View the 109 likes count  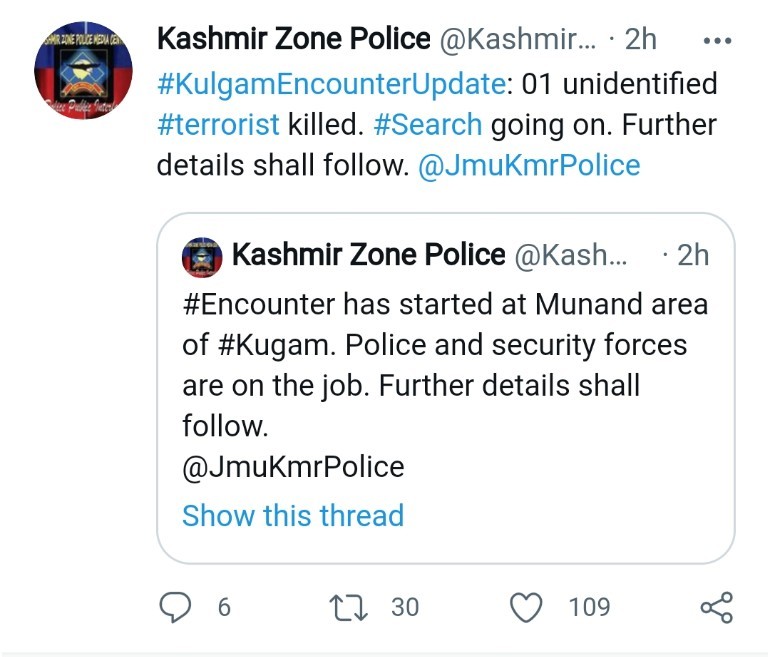click(x=590, y=606)
